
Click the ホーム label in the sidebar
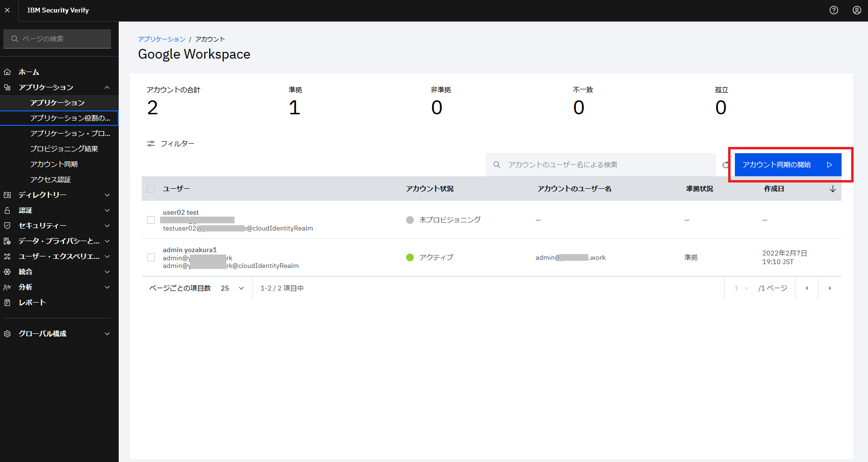[x=29, y=72]
